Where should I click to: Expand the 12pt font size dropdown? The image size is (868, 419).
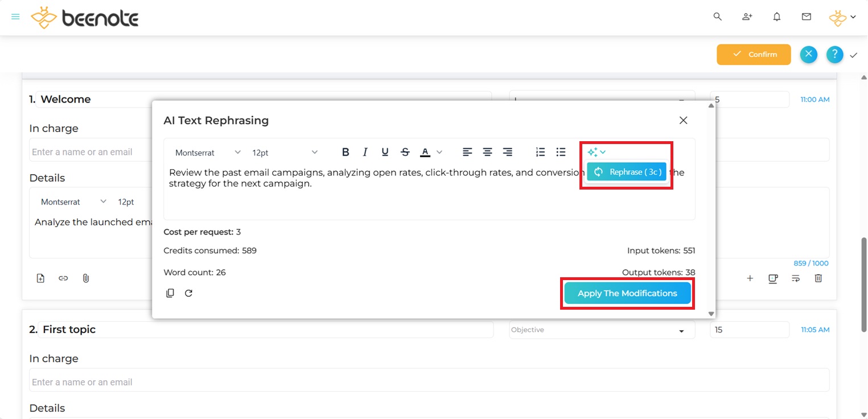click(x=285, y=153)
